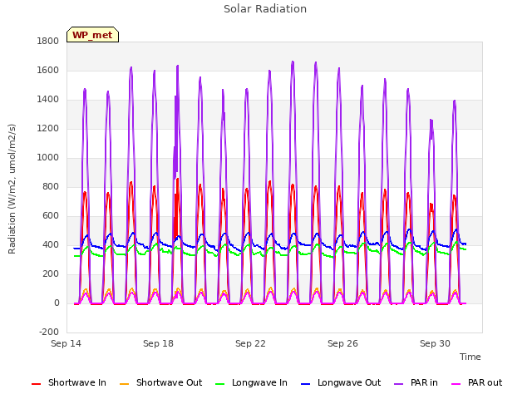The height and width of the screenshot is (399, 532).
Task: Click the magenta PAR out color swatch
Action: (x=456, y=384)
